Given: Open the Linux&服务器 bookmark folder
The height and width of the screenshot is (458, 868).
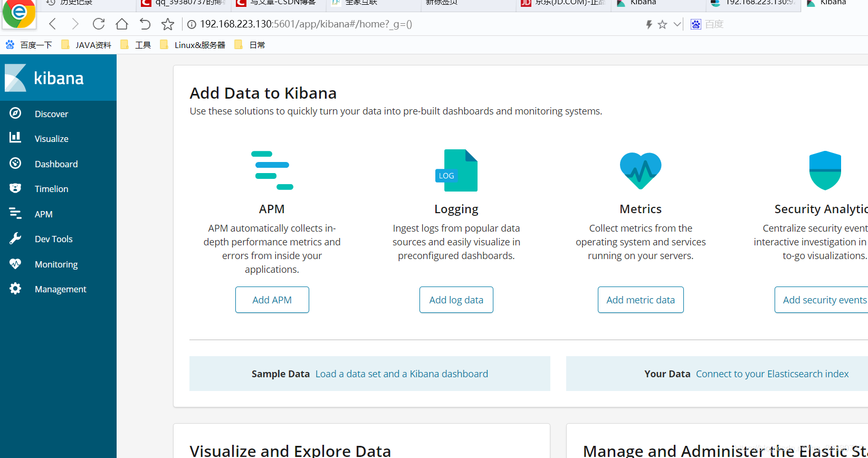Looking at the screenshot, I should 193,45.
